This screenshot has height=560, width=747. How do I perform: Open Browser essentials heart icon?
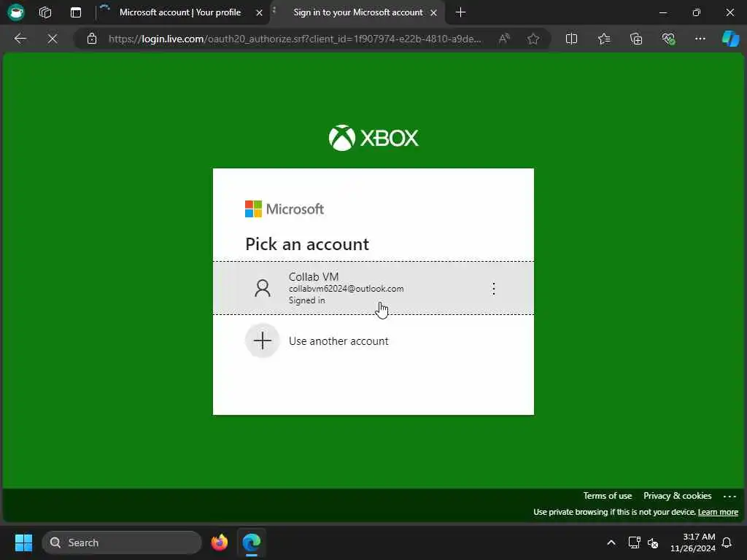668,39
